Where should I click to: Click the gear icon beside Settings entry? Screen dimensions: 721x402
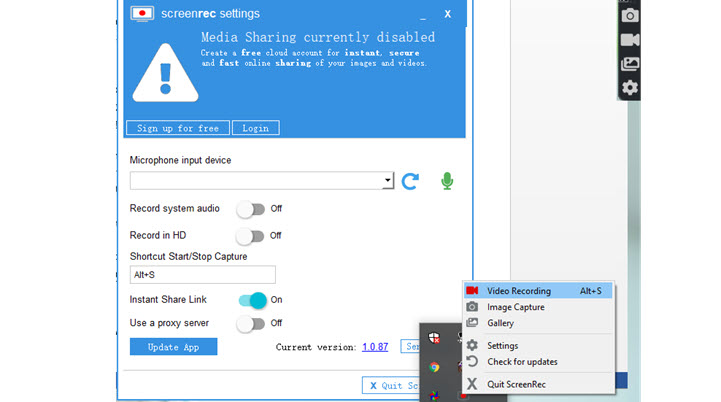pyautogui.click(x=472, y=345)
